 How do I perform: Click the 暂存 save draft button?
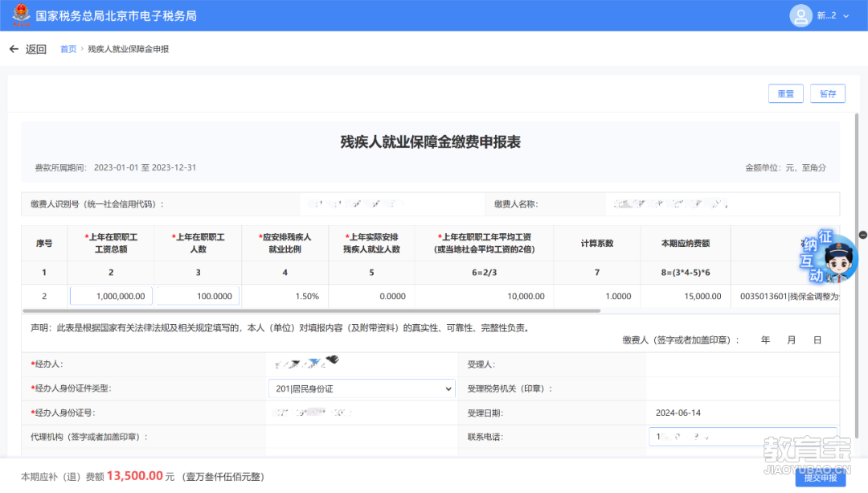828,93
